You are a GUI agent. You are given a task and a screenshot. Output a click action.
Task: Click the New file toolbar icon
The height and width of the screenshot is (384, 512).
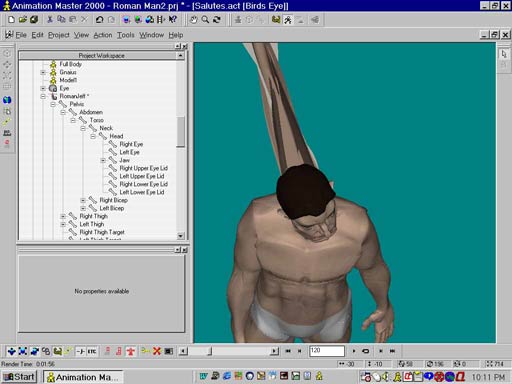(11, 20)
